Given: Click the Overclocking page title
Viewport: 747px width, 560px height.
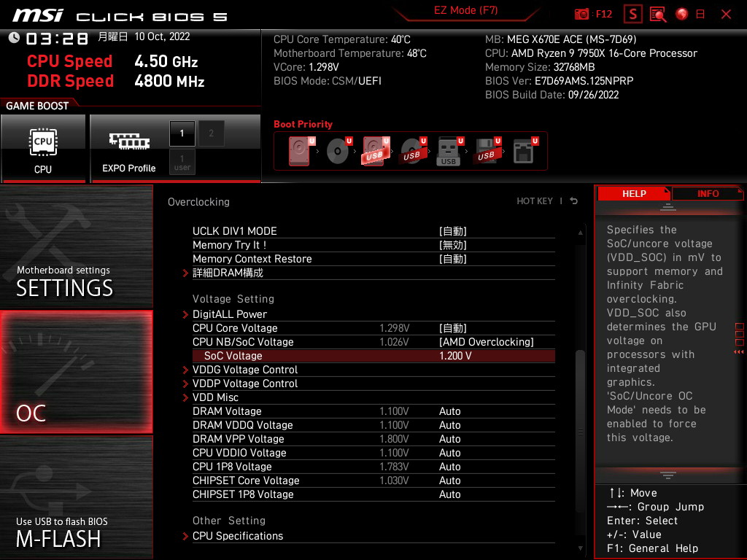Looking at the screenshot, I should click(x=198, y=201).
